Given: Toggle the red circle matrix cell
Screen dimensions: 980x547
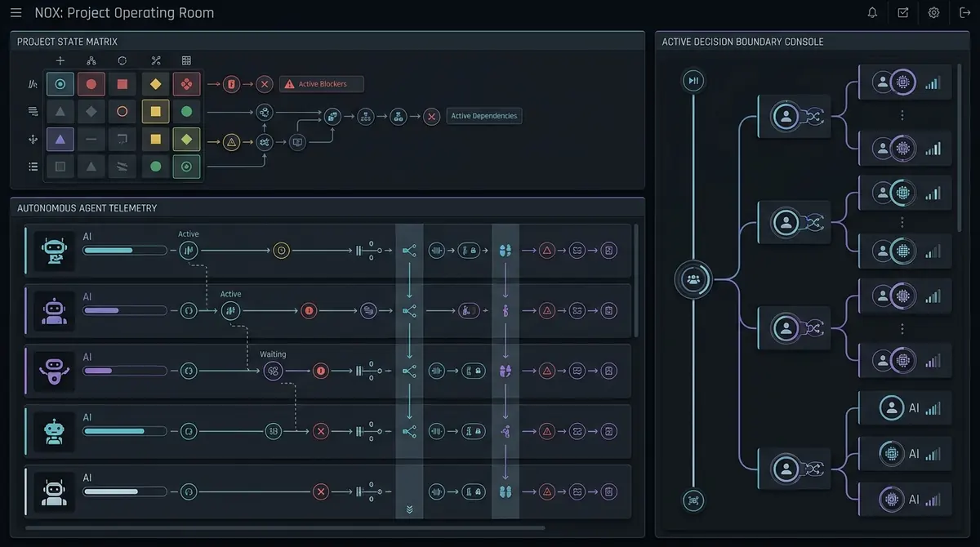Looking at the screenshot, I should (x=91, y=84).
